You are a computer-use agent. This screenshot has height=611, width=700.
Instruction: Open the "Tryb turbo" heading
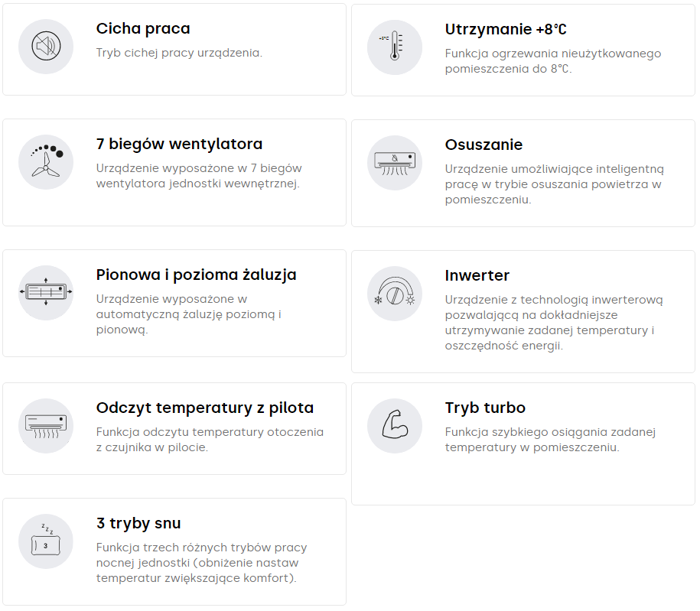[485, 408]
